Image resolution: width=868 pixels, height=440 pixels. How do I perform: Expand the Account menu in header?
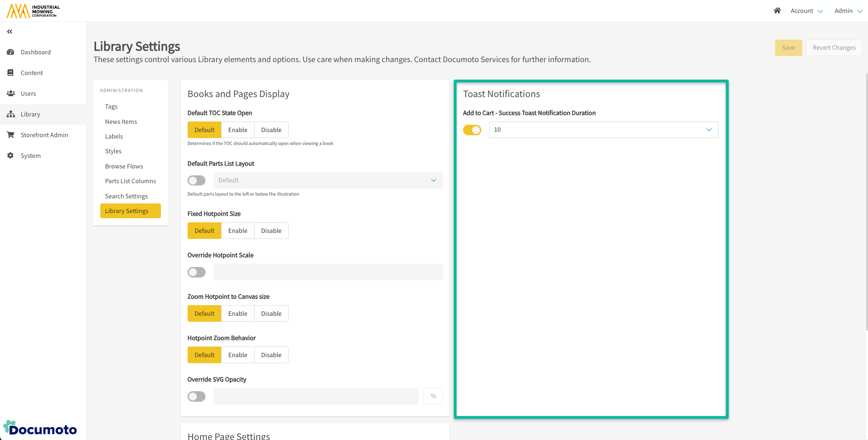pyautogui.click(x=806, y=11)
